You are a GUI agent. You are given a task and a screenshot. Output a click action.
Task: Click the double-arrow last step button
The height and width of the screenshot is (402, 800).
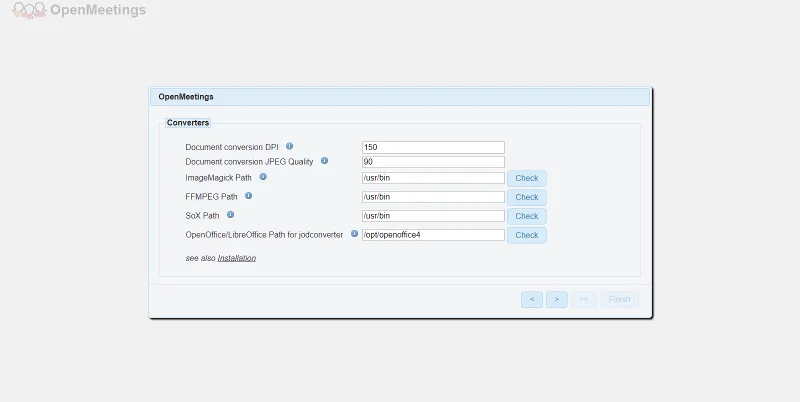584,299
